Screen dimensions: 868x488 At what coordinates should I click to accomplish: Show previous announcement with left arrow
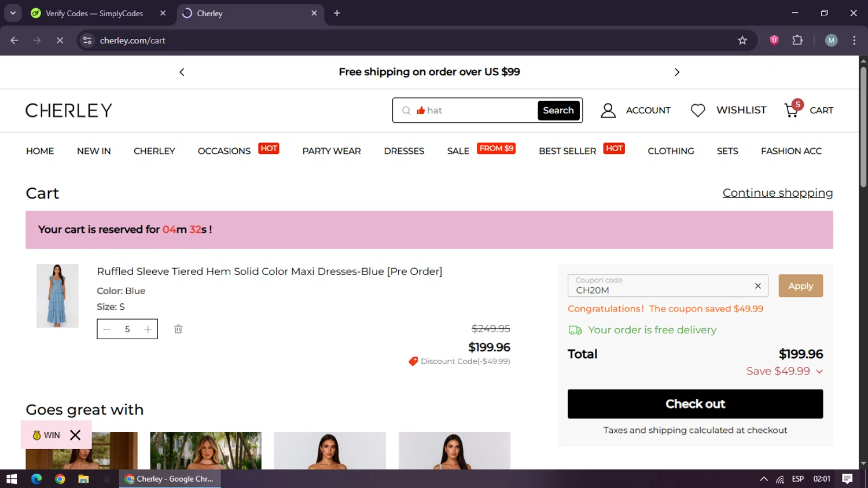(x=182, y=72)
